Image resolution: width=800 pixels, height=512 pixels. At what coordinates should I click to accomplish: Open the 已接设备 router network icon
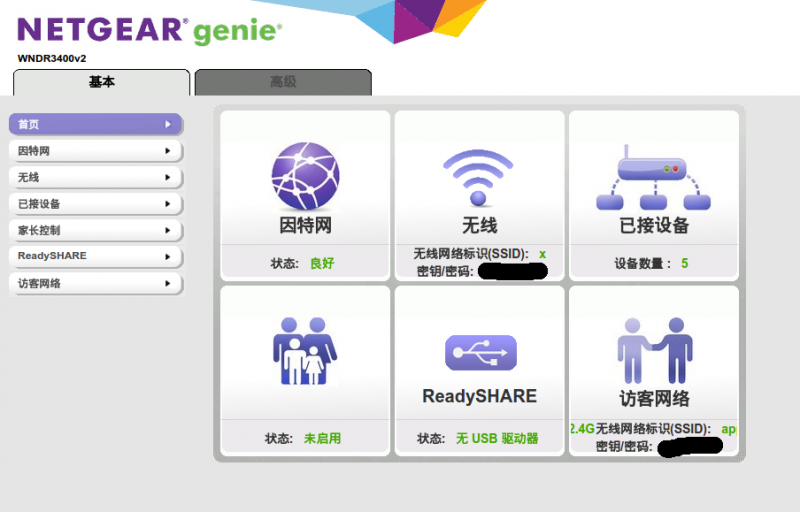coord(653,177)
